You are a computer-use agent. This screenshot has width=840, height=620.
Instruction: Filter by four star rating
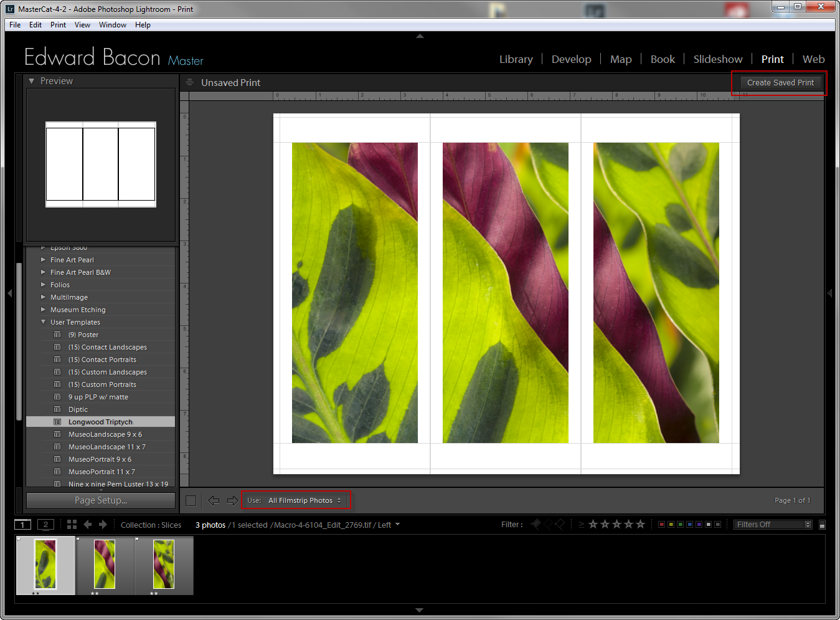[628, 524]
